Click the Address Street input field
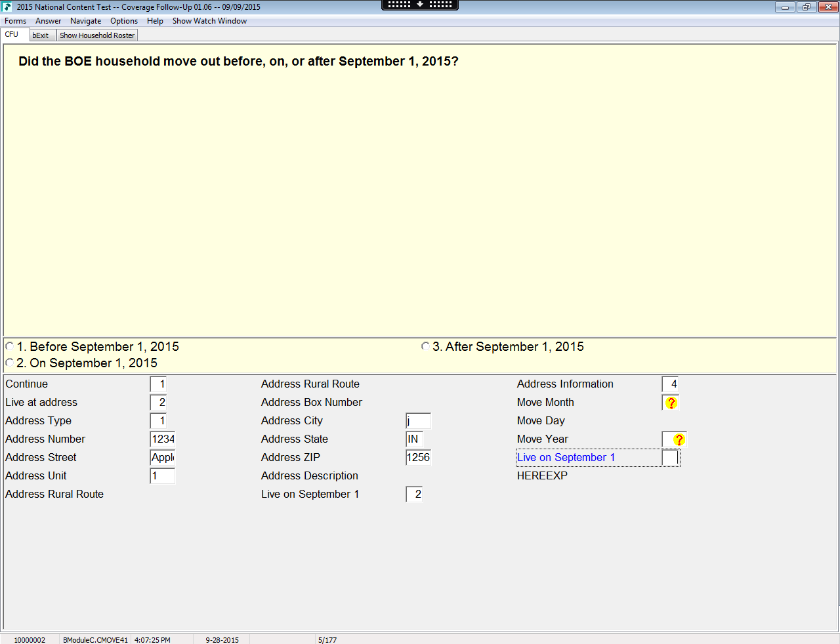The height and width of the screenshot is (644, 840). click(163, 458)
